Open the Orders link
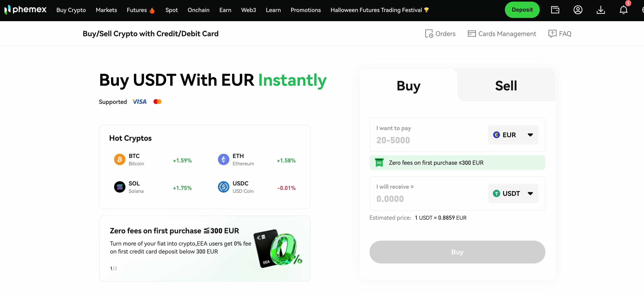The width and height of the screenshot is (644, 294). point(440,34)
